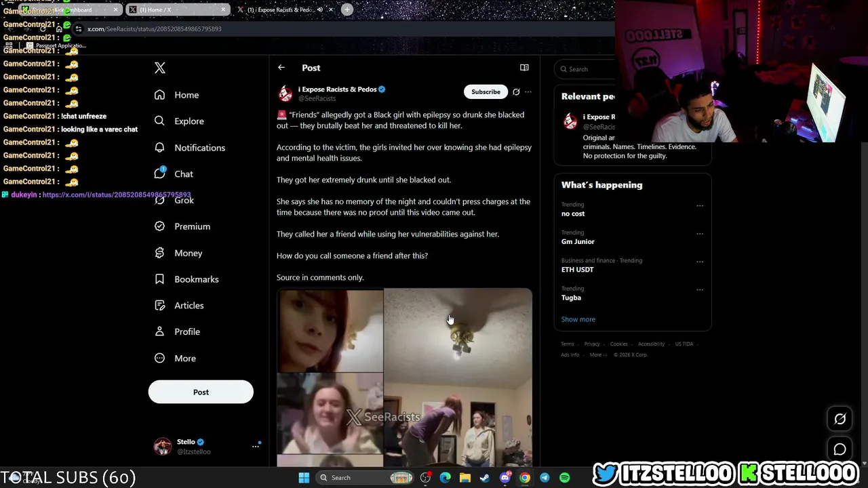This screenshot has height=488, width=868.
Task: Click the X search field
Action: pos(585,69)
